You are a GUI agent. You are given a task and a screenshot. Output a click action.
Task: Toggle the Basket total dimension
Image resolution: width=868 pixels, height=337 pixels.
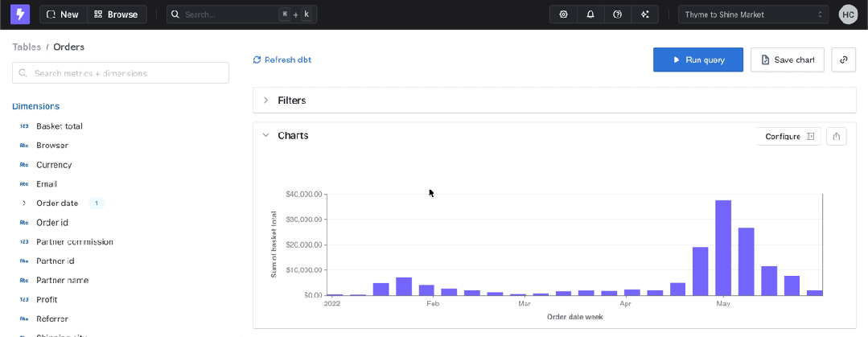pyautogui.click(x=59, y=126)
